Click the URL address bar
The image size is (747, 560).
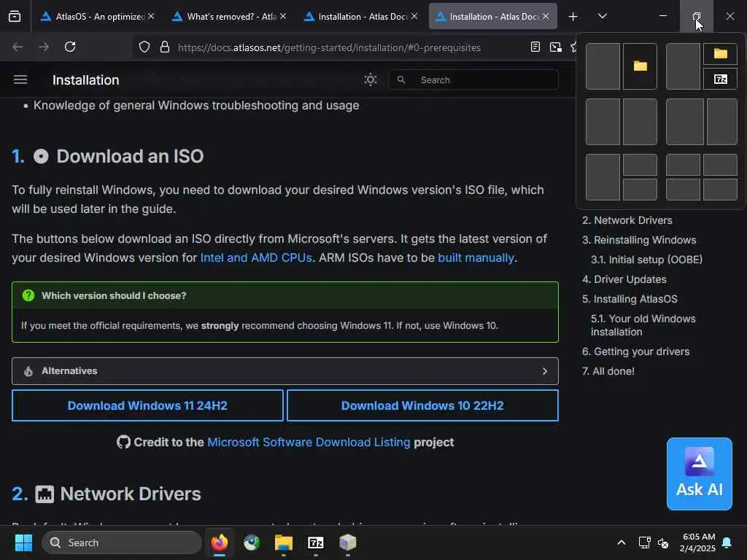coord(329,47)
